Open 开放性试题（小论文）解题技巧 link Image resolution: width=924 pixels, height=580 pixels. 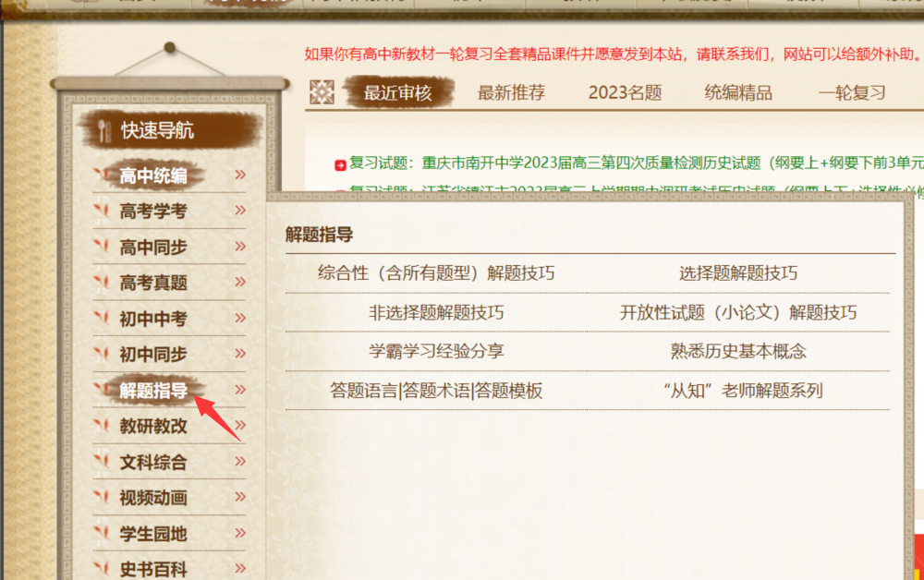(737, 313)
